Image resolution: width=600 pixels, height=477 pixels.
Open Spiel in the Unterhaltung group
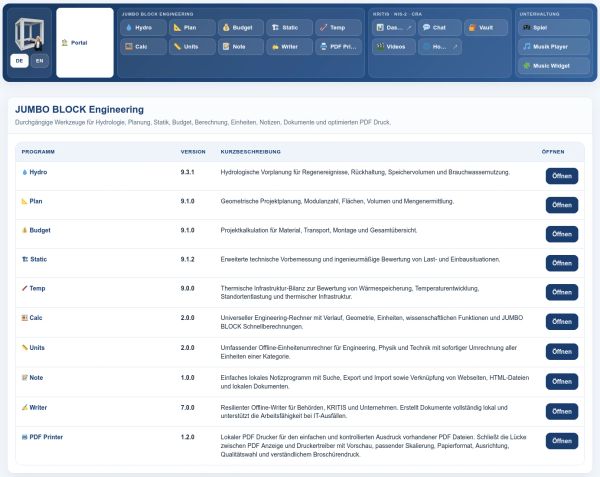[x=554, y=28]
